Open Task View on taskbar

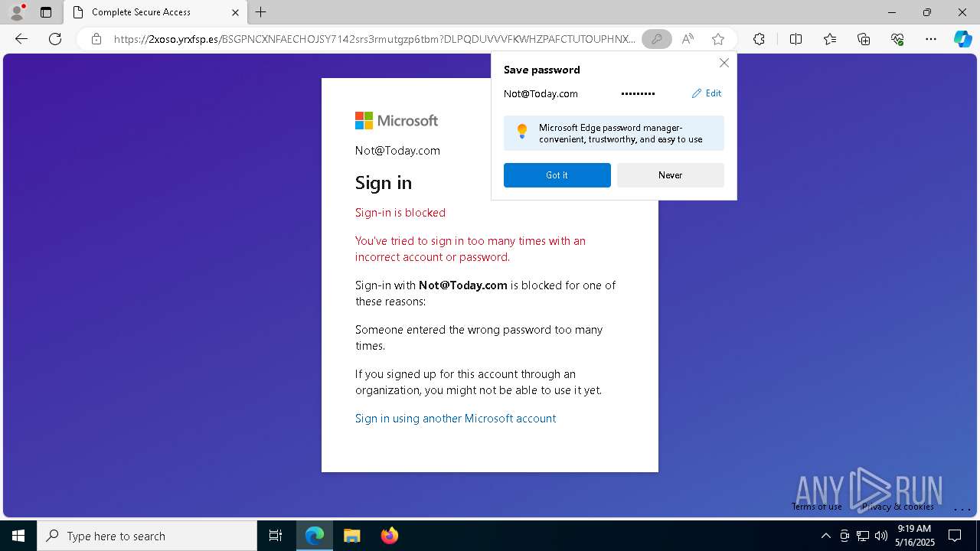276,536
